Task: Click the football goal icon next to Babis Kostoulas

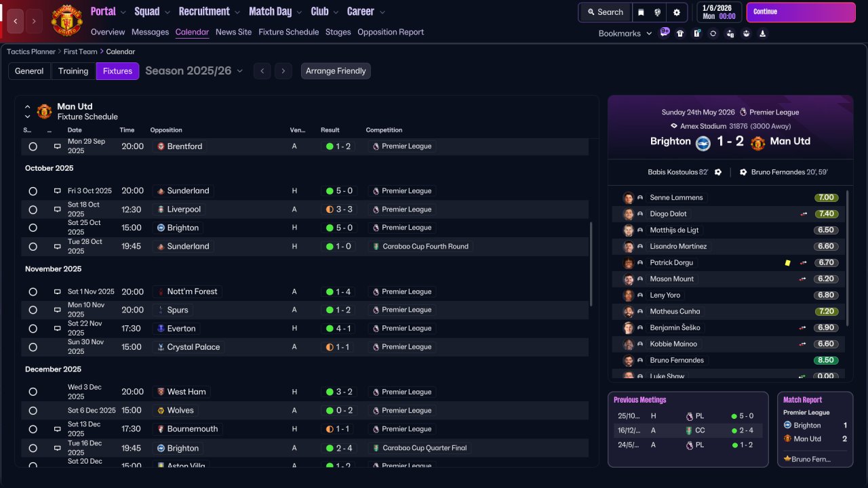Action: (718, 172)
